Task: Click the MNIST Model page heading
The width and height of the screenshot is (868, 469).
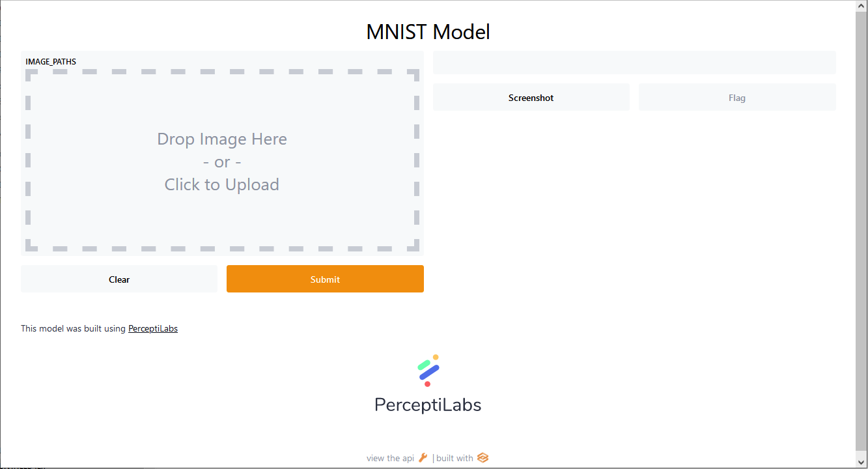Action: 428,31
